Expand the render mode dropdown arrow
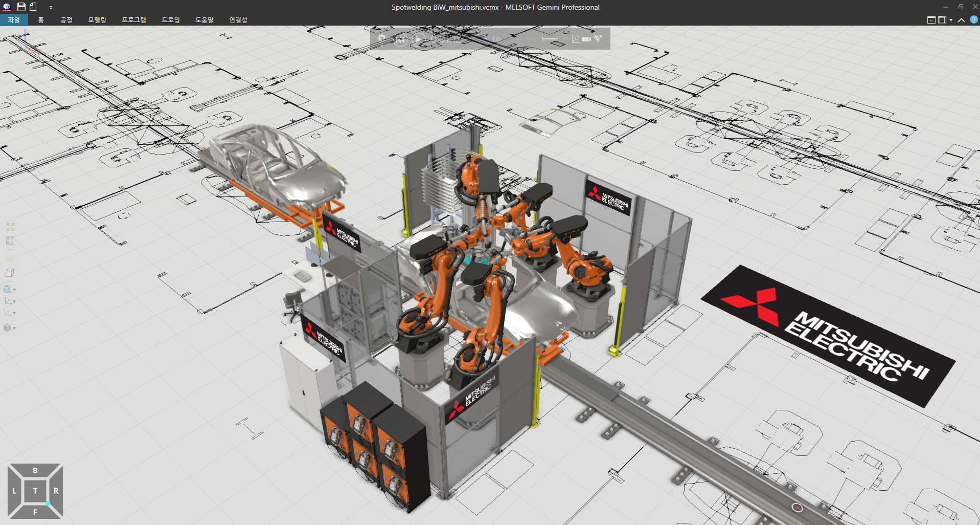 tap(14, 290)
